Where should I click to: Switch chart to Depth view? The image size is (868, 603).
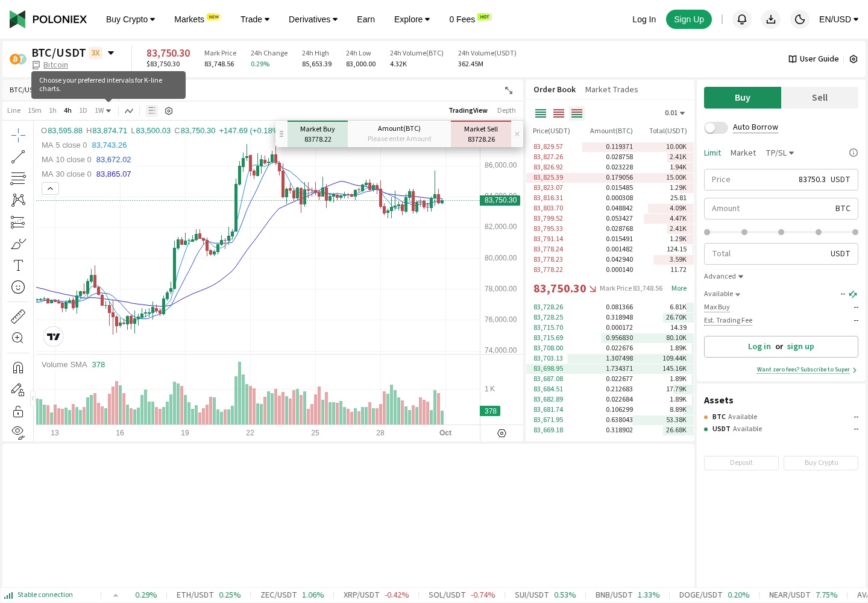pos(506,111)
